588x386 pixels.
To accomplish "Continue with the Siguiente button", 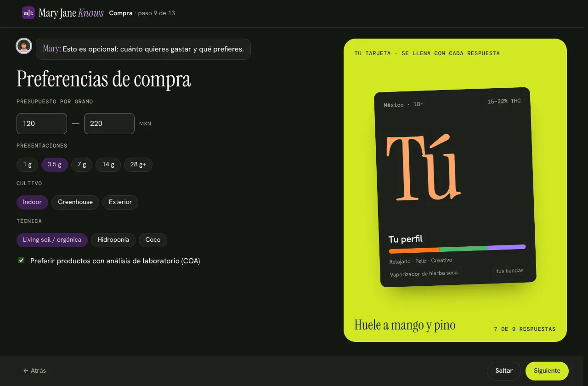I will click(x=547, y=371).
